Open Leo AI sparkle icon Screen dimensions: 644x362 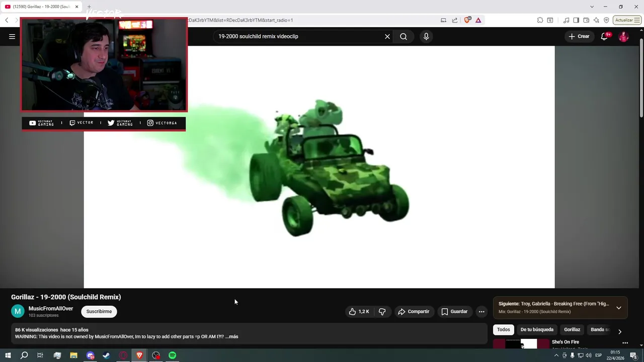tap(596, 20)
